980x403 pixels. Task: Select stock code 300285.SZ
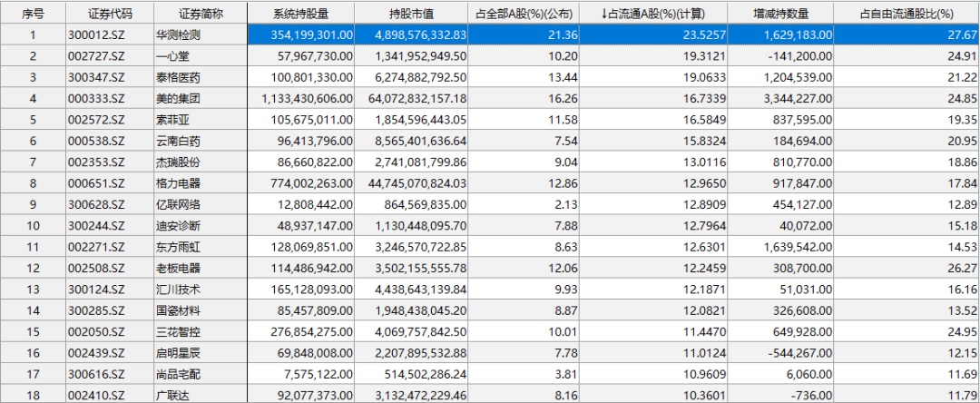(110, 310)
